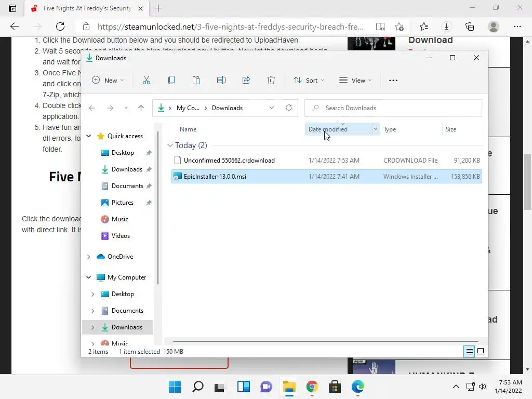Open the Recent locations dropdown arrow
The width and height of the screenshot is (532, 399).
pyautogui.click(x=126, y=108)
